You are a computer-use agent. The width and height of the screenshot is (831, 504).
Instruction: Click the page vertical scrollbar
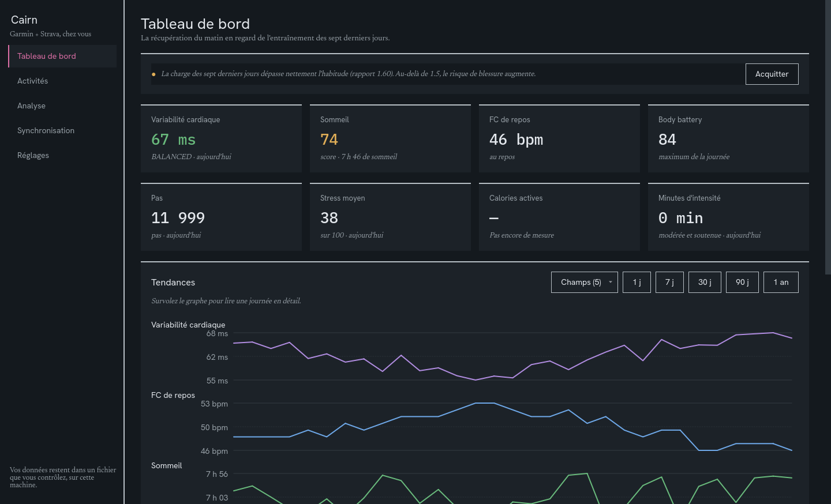point(828,252)
